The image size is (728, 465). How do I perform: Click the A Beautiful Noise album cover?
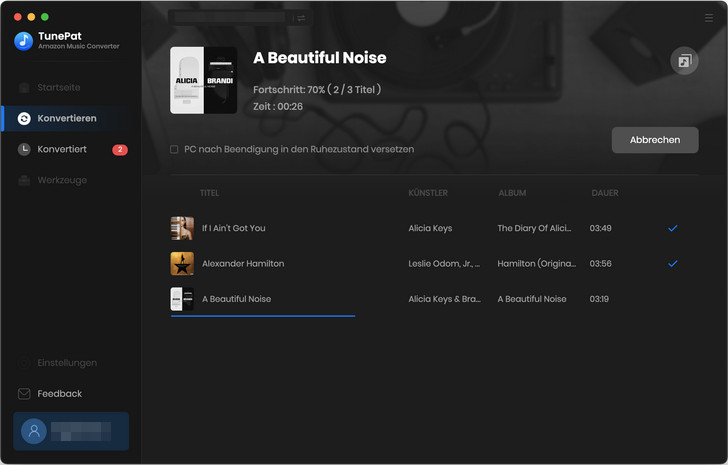point(203,80)
